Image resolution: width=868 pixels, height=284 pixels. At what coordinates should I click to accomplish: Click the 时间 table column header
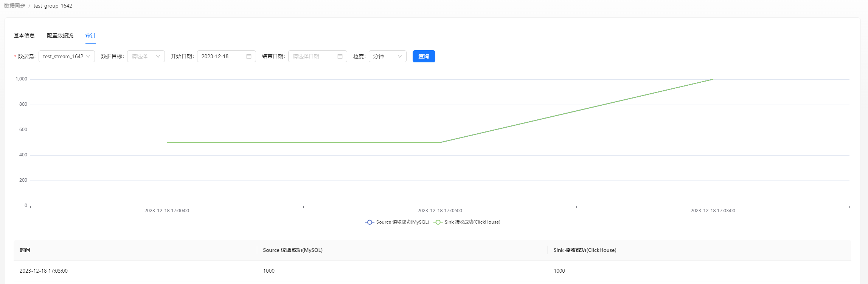click(25, 250)
